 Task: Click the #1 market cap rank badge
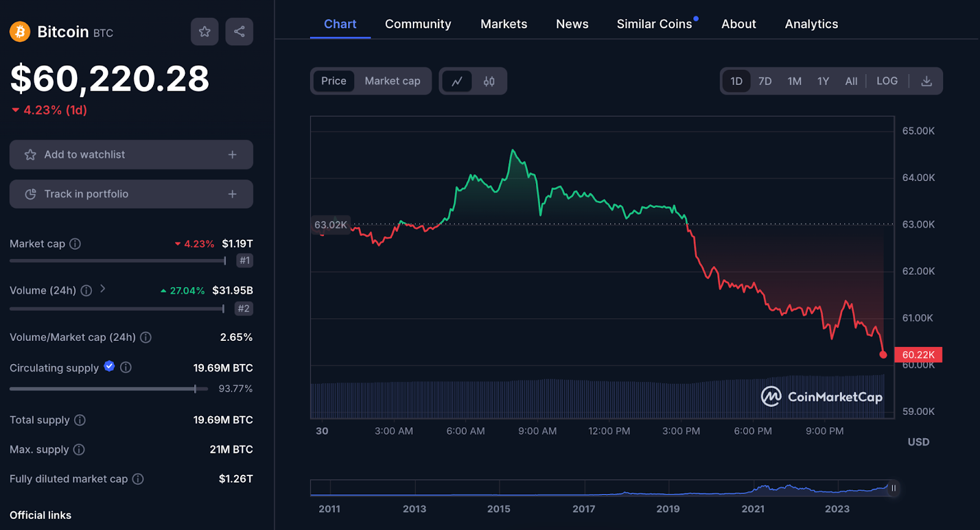click(x=245, y=261)
